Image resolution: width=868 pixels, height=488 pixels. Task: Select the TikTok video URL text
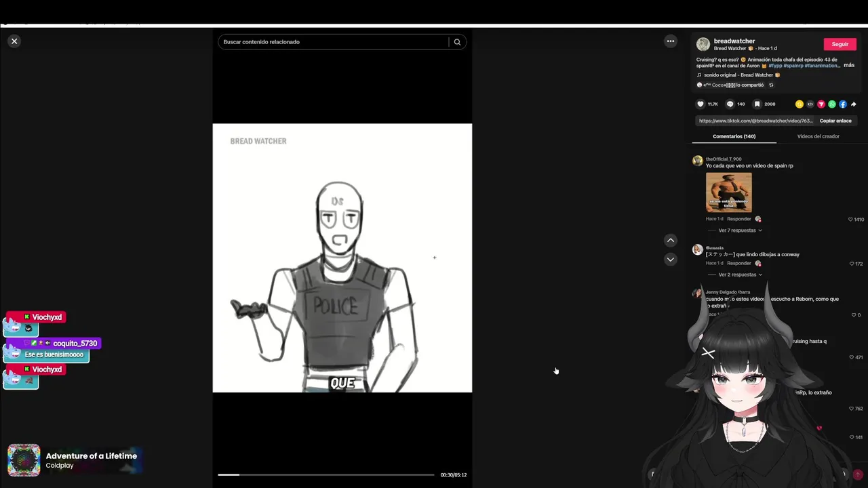pos(755,121)
